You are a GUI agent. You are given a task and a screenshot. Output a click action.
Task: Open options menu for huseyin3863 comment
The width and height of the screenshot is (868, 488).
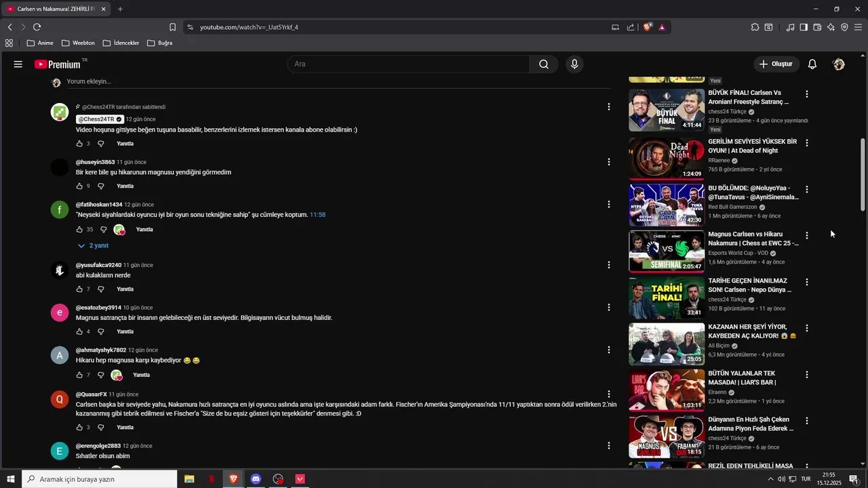(x=609, y=162)
